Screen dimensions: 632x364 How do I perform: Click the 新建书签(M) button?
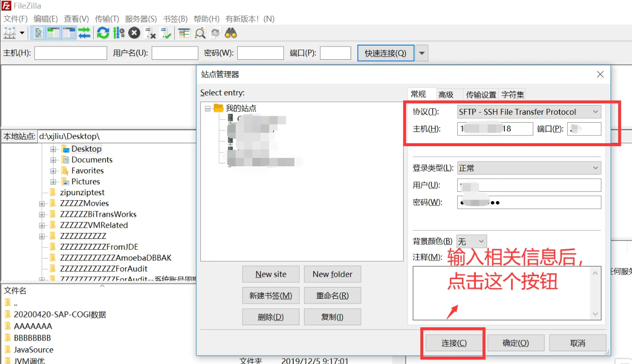(x=271, y=295)
